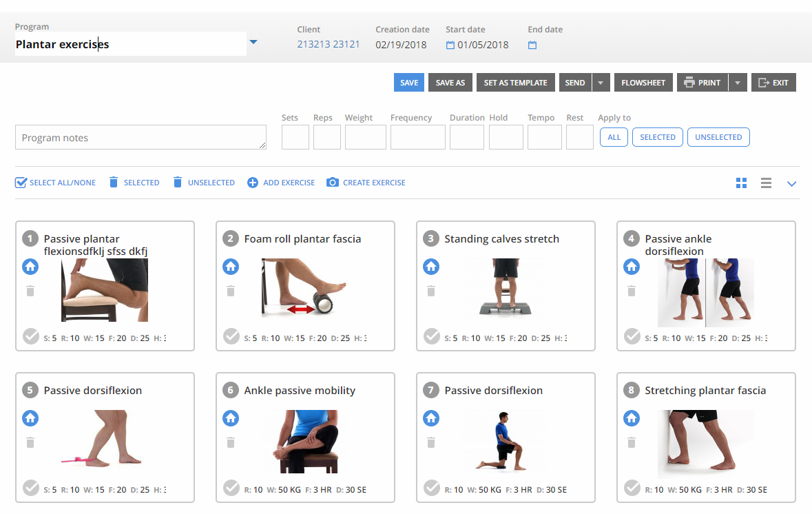This screenshot has width=812, height=514.
Task: Open the SEND options dropdown arrow
Action: (601, 83)
